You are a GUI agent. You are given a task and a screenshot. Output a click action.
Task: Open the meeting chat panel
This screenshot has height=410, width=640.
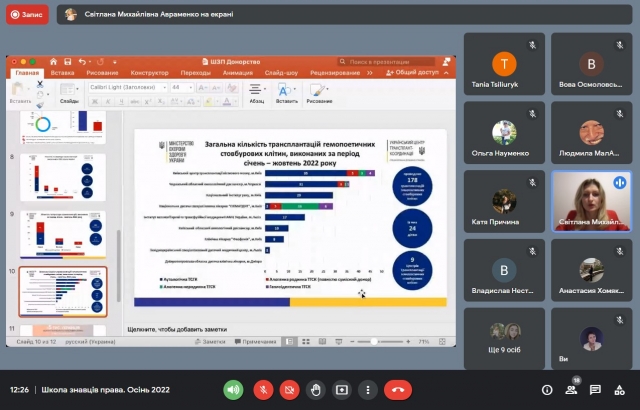click(x=595, y=390)
